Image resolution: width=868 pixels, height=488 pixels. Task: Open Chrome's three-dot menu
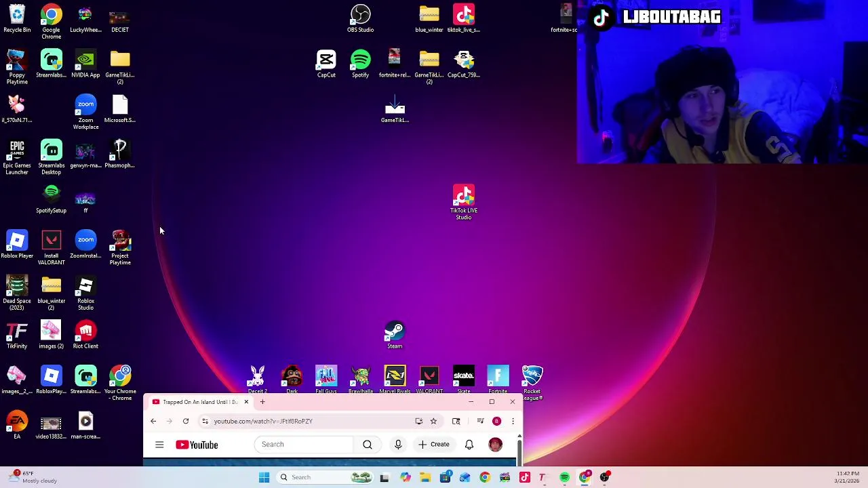(513, 421)
